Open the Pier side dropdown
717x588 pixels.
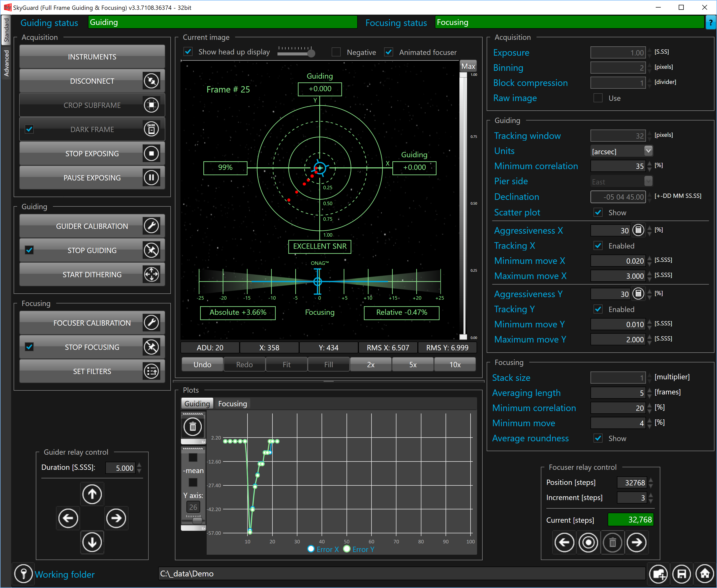click(648, 181)
